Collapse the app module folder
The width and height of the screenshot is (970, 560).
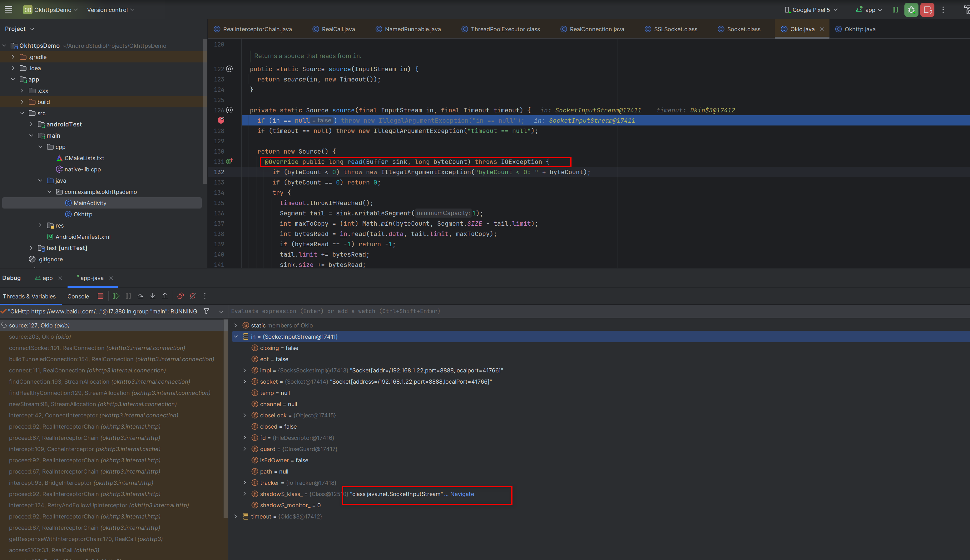pos(13,79)
